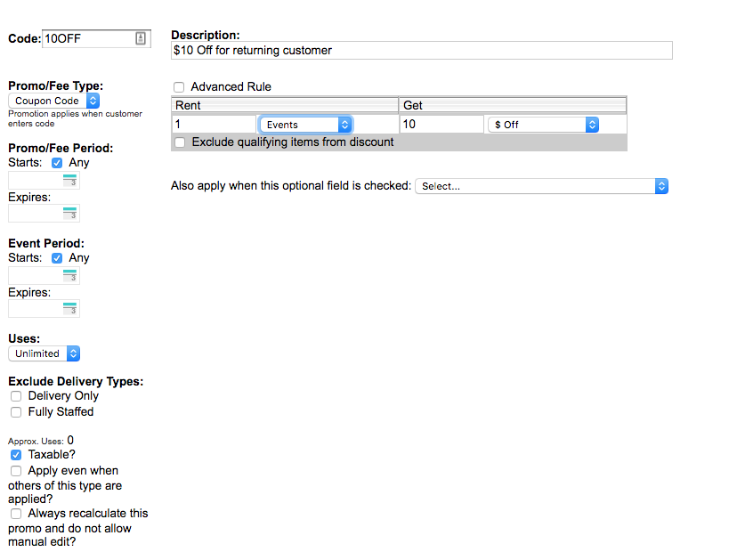
Task: Click the Description text field
Action: click(421, 51)
